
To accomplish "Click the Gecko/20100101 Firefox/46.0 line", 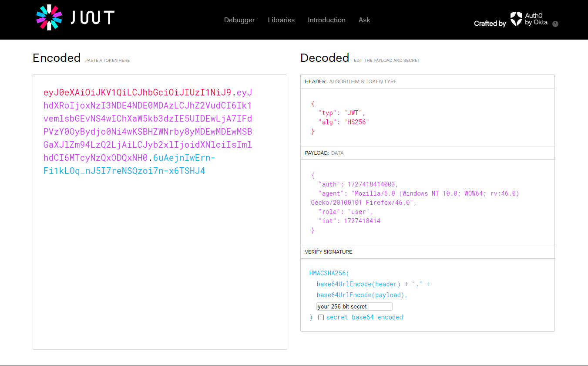I will 363,203.
